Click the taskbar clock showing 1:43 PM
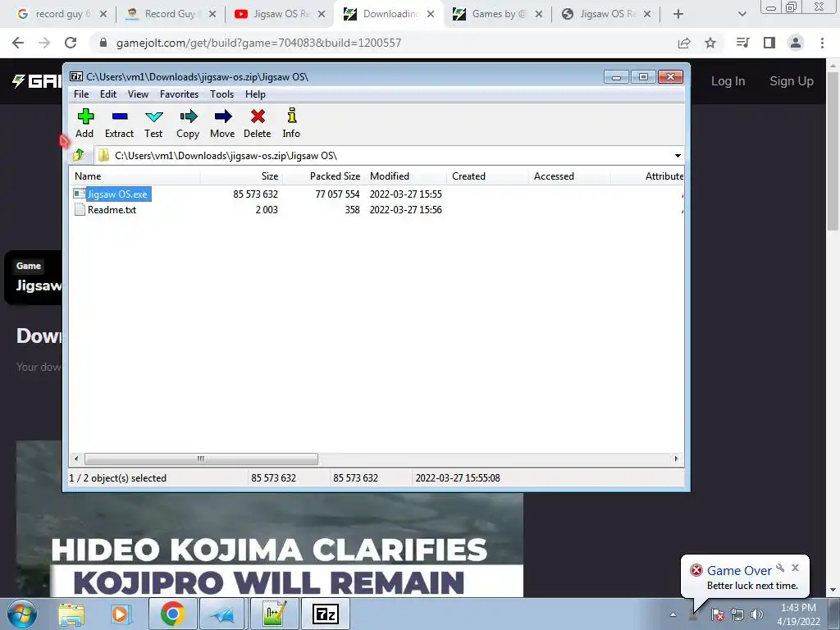The image size is (840, 630). click(798, 614)
